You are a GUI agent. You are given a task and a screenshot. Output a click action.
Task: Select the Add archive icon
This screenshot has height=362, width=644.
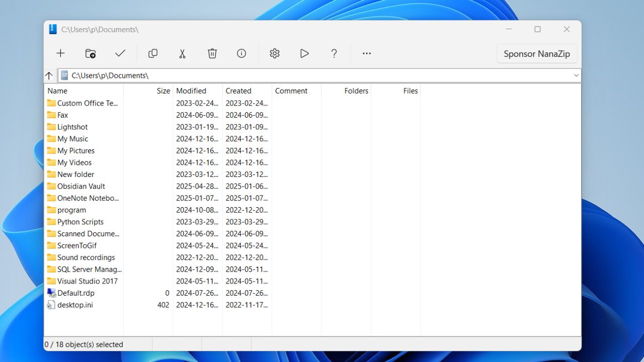(x=60, y=53)
